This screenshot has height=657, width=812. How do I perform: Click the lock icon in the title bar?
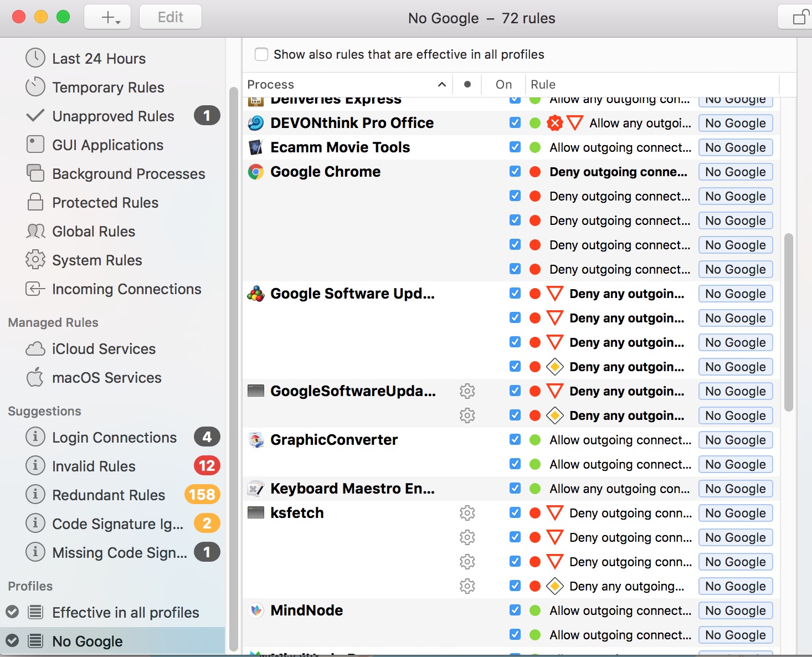click(x=800, y=17)
